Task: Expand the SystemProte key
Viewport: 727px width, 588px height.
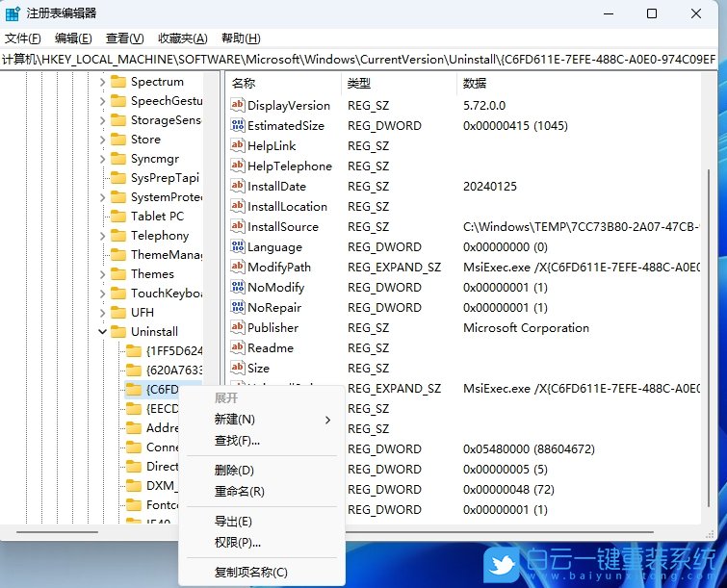Action: point(102,197)
